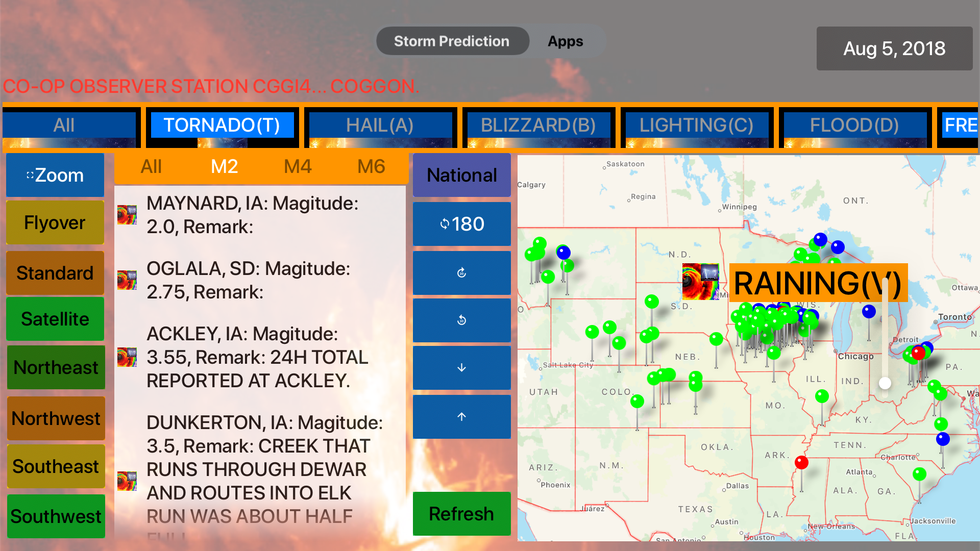Click the red pin near Detroit
The height and width of the screenshot is (551, 980).
point(918,352)
